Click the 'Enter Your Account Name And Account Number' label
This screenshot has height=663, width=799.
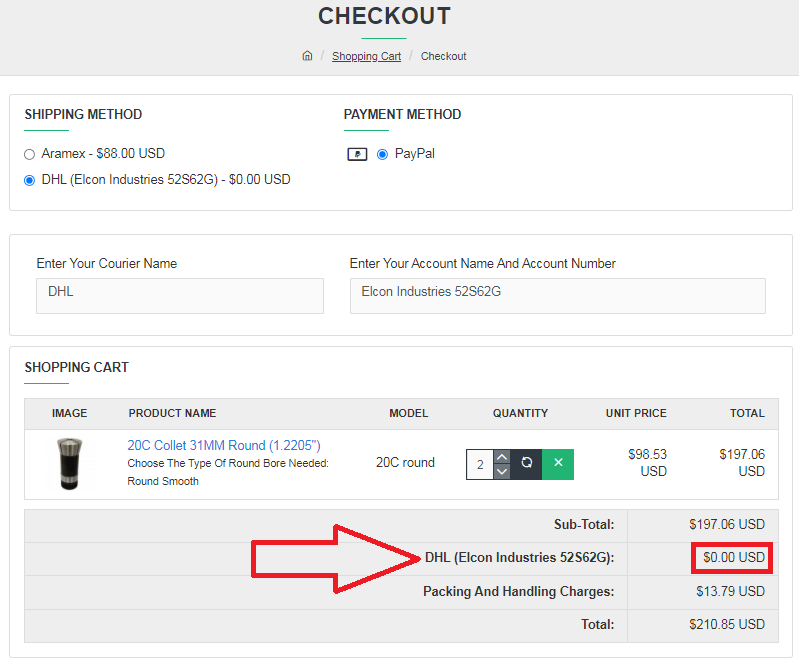tap(483, 263)
